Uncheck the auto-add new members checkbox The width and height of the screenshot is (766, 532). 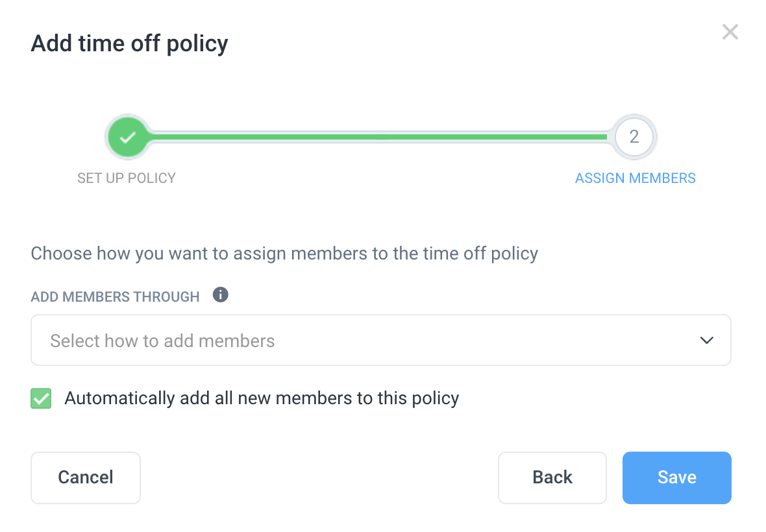point(41,398)
